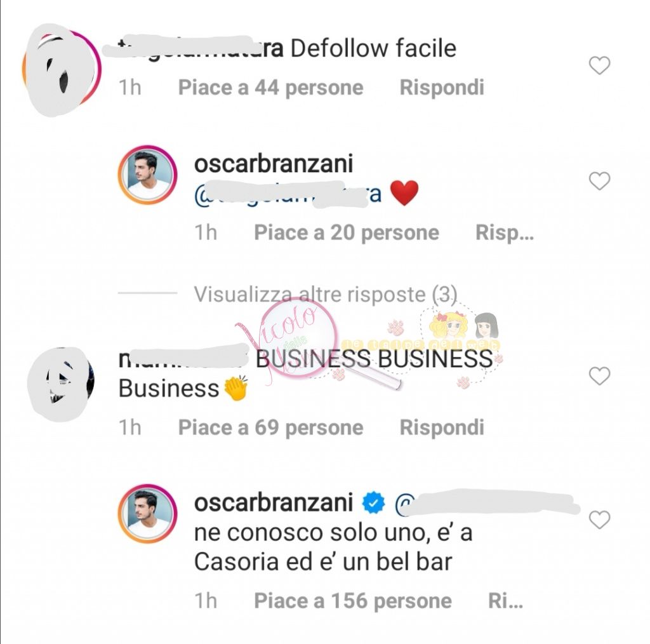Like the "BUSINESS BUSINESS" comment
The width and height of the screenshot is (650, 644).
[599, 376]
